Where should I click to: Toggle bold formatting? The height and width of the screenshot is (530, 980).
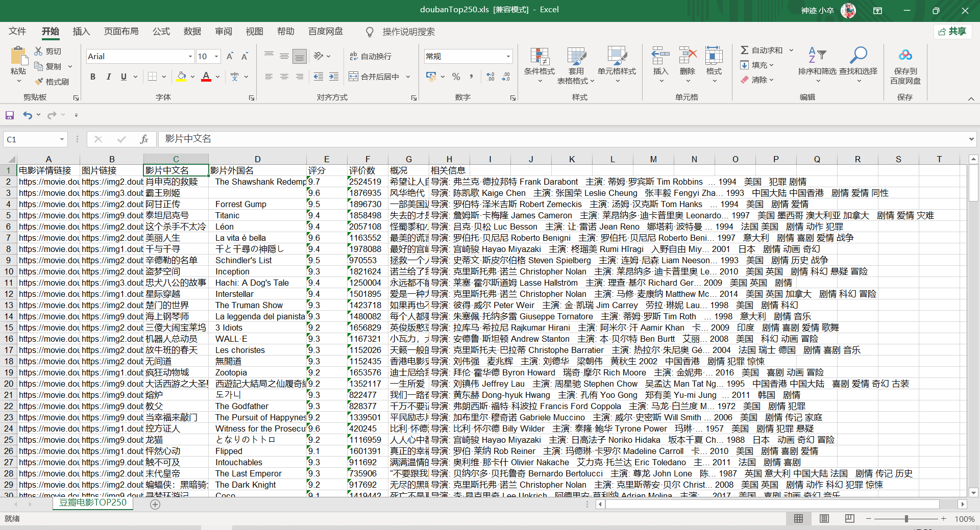click(93, 77)
